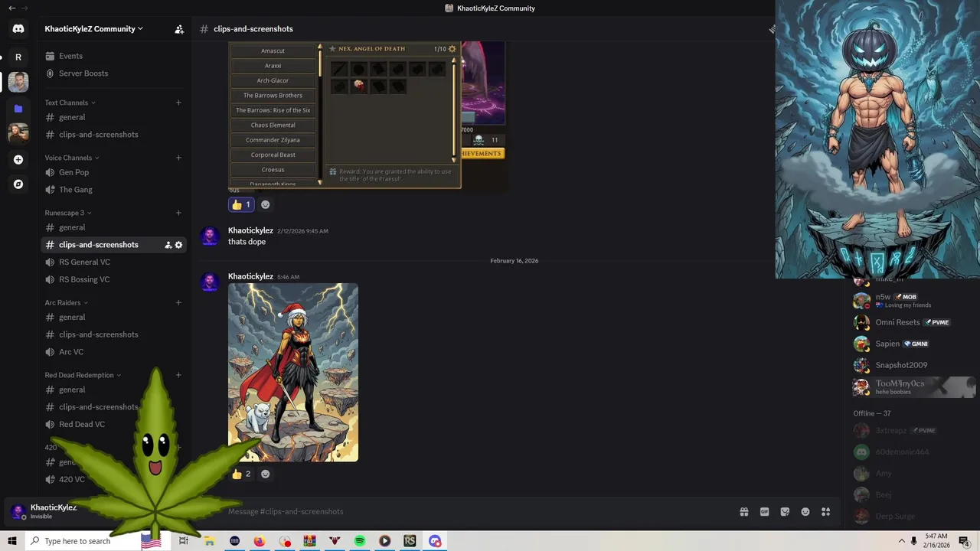
Task: Select Araxxi in the screenshot boss list
Action: point(273,66)
